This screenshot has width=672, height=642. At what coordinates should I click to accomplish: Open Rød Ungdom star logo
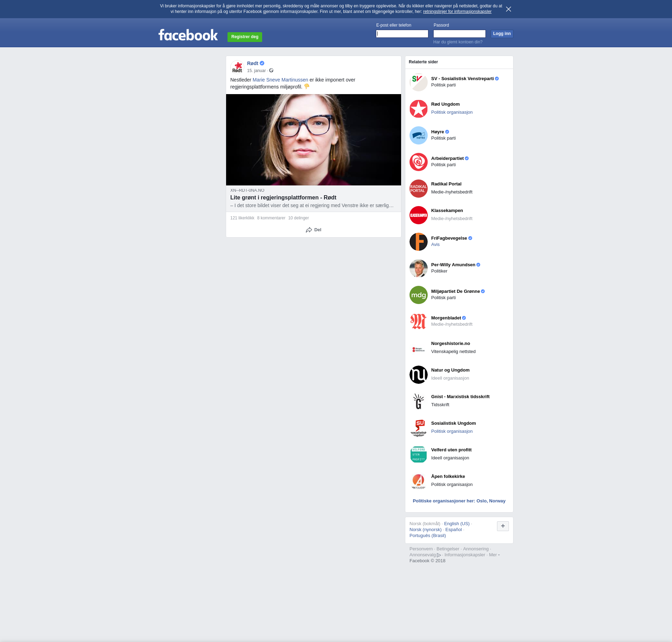click(x=419, y=109)
